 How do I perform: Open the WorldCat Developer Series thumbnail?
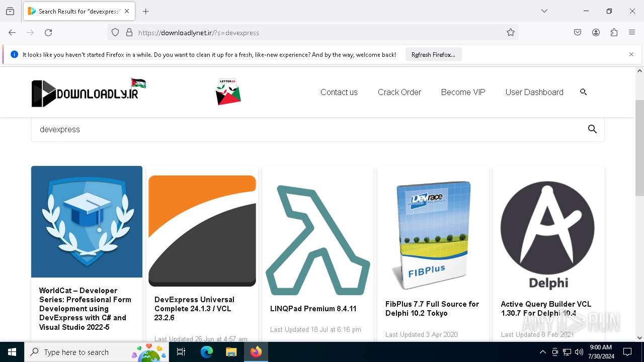[x=87, y=222]
